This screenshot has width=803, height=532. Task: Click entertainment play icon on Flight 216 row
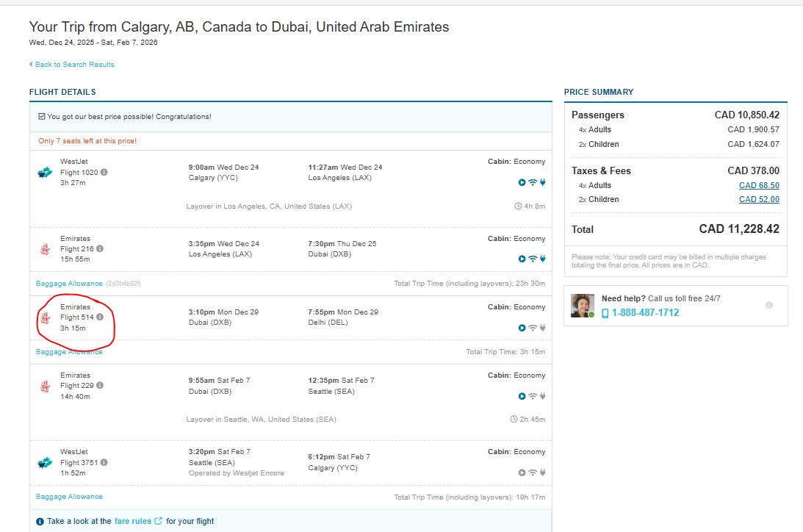(522, 259)
